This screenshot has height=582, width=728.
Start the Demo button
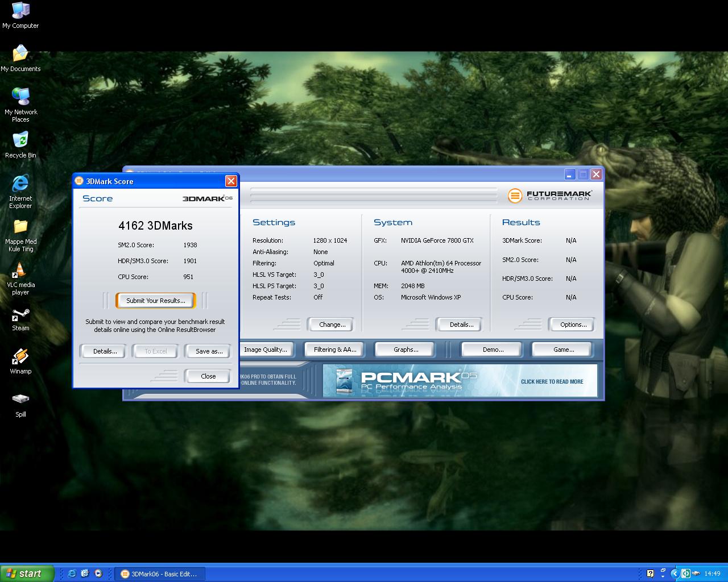coord(493,350)
